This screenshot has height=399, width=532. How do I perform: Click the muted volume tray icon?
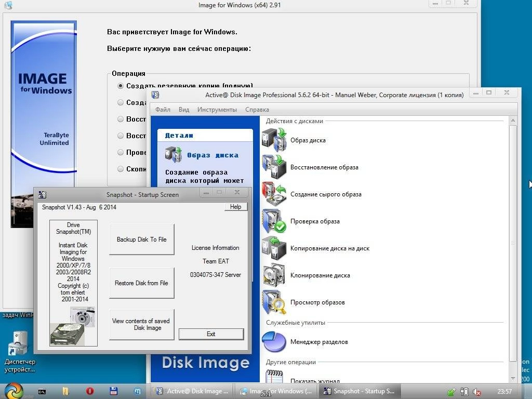(477, 392)
